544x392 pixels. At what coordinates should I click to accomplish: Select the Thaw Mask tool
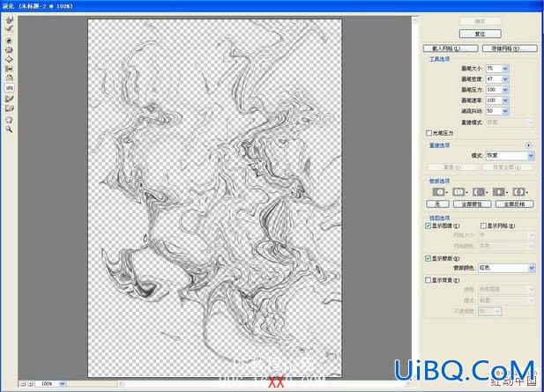pos(10,108)
